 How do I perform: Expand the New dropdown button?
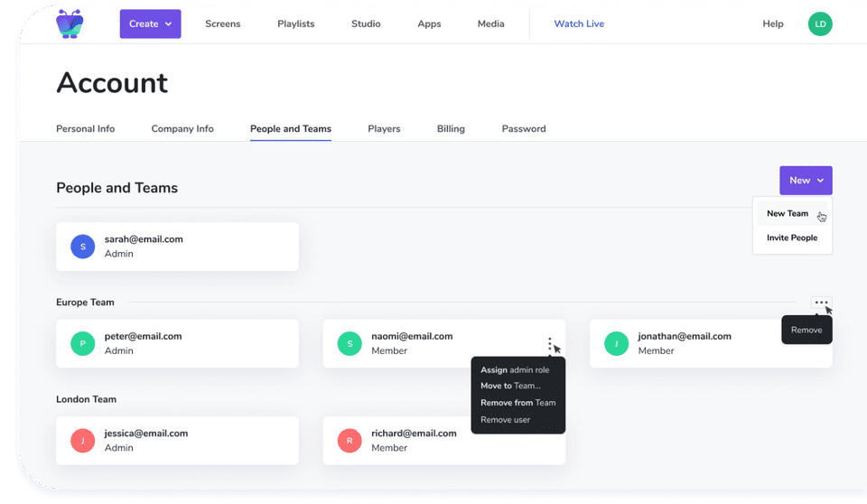click(806, 181)
